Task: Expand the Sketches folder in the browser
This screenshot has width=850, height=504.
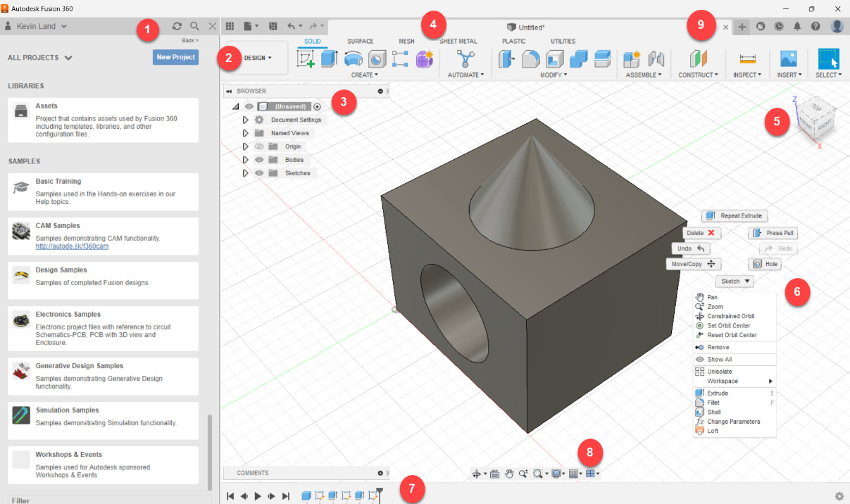Action: pyautogui.click(x=245, y=173)
